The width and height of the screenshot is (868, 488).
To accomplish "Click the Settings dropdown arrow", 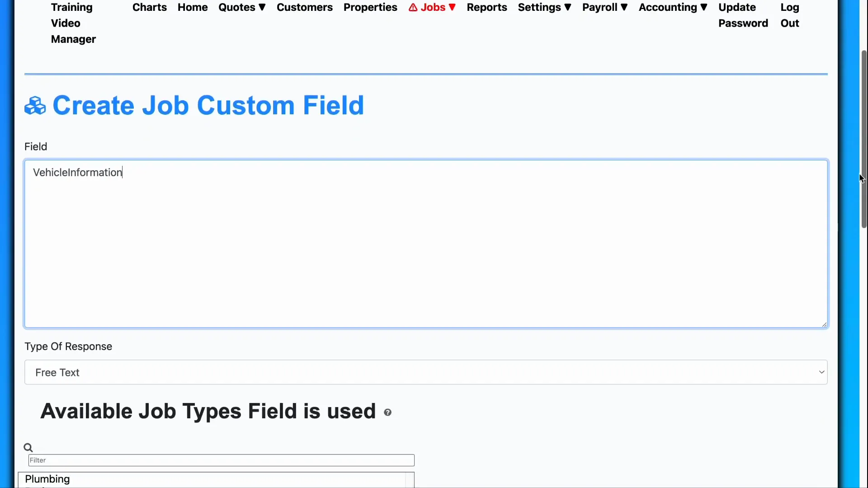I will [x=568, y=7].
